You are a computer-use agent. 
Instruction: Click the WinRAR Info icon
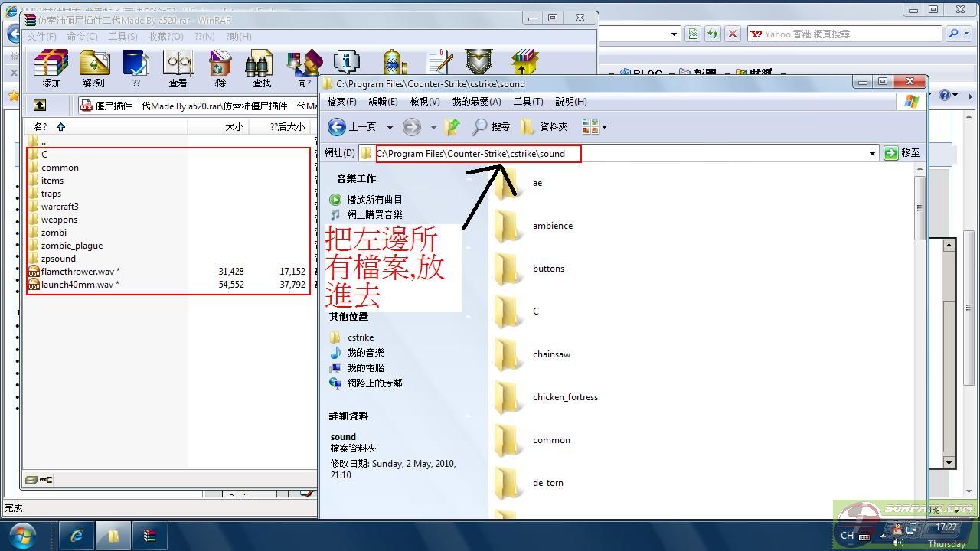[346, 61]
